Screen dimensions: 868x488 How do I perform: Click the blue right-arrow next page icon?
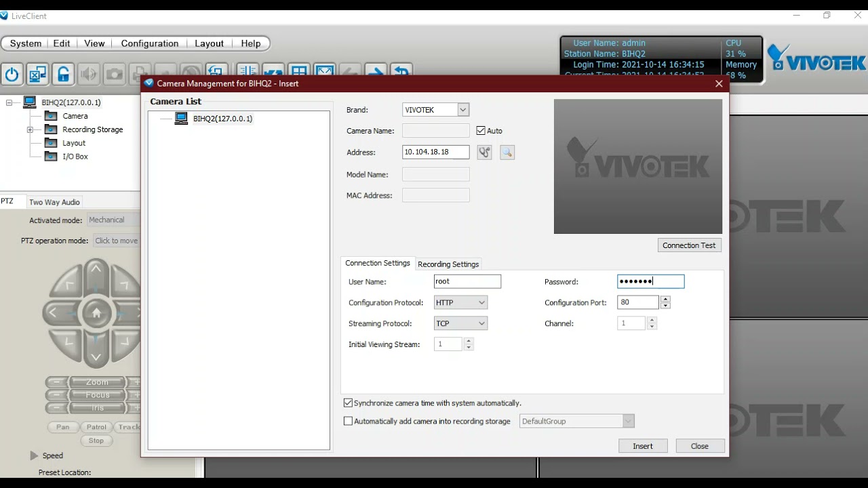[376, 70]
